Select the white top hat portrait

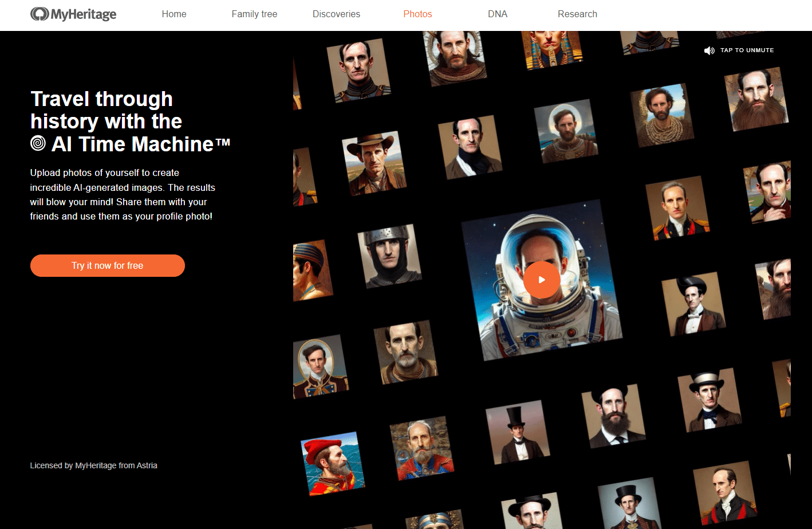tap(709, 400)
